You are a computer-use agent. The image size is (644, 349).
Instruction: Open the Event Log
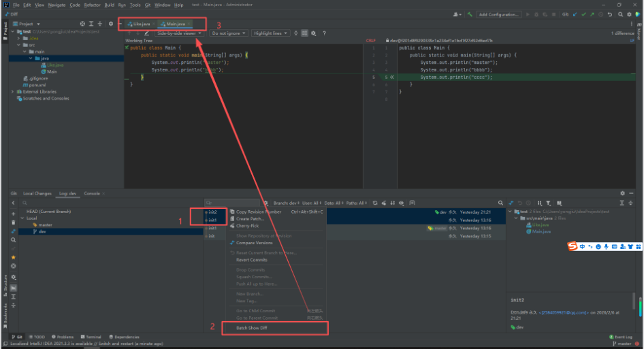pyautogui.click(x=621, y=337)
